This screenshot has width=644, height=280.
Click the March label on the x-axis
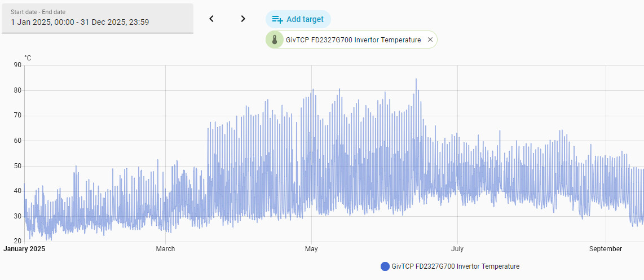[165, 249]
